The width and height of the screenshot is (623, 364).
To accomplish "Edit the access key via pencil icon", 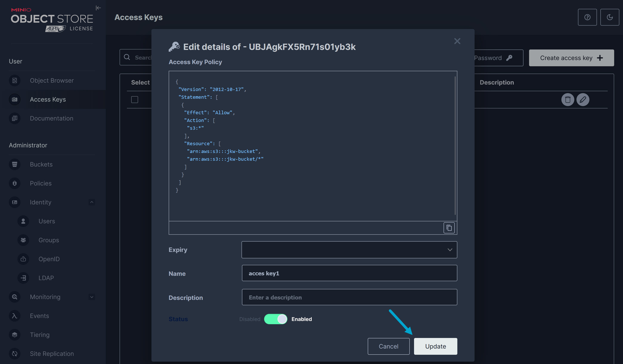I will pyautogui.click(x=583, y=100).
